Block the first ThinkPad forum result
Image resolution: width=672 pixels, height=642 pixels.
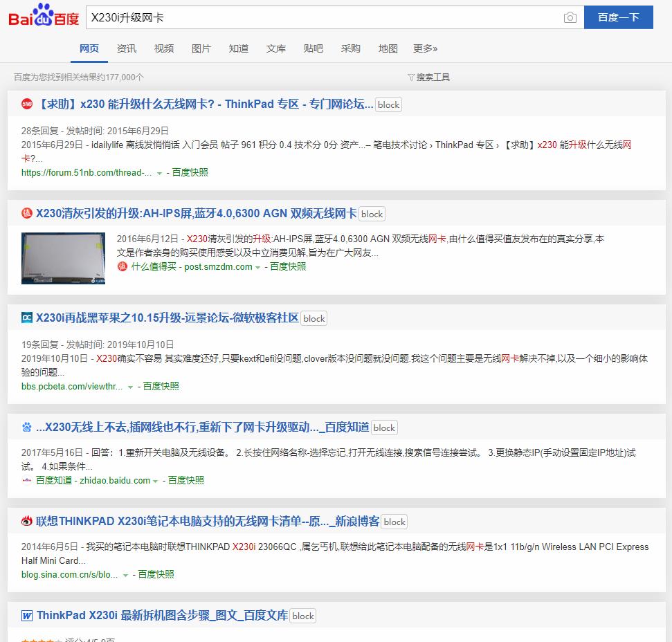point(388,104)
